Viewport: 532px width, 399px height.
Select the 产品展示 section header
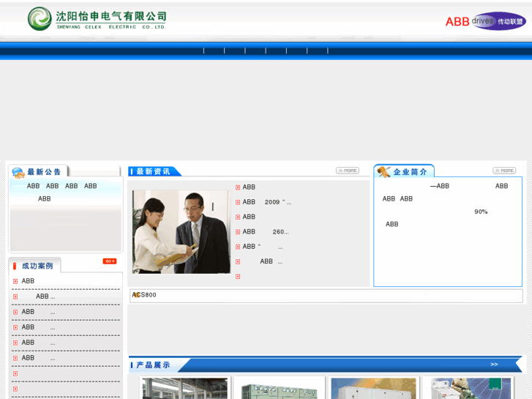(154, 365)
